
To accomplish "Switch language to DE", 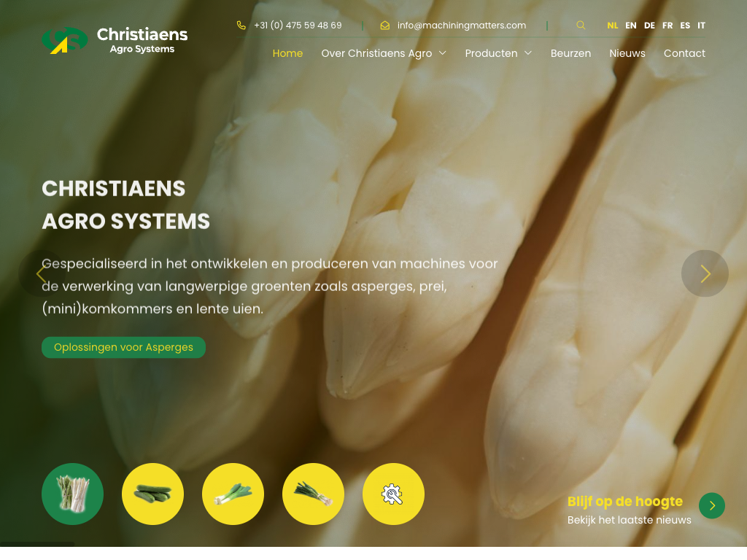I will coord(649,26).
